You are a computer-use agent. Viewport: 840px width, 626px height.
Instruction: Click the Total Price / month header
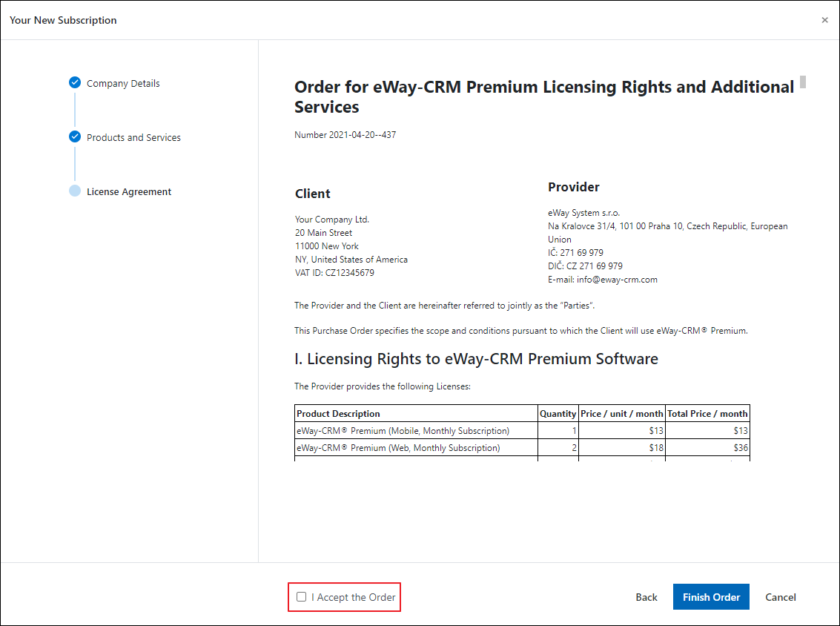pyautogui.click(x=707, y=413)
